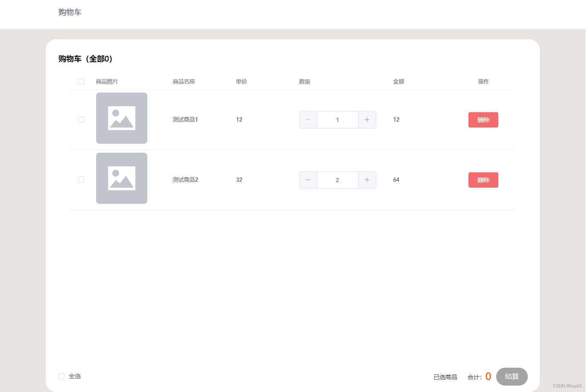Click the 删除 button for 测试商品1
This screenshot has height=392, width=588.
point(483,120)
